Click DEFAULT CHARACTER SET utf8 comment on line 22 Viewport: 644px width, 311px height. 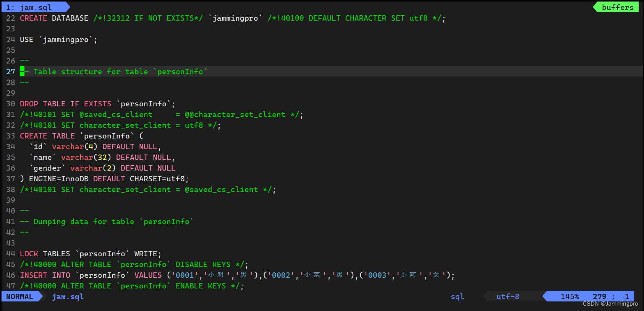coord(368,18)
